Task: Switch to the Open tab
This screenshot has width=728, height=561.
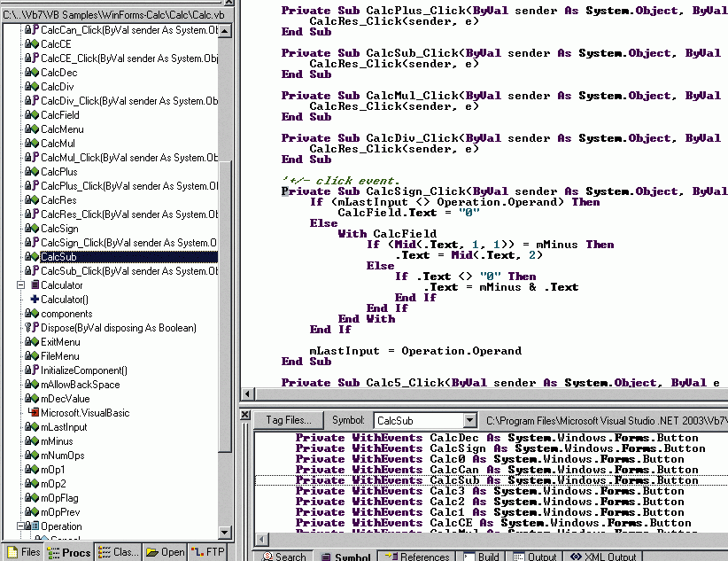Action: point(166,552)
